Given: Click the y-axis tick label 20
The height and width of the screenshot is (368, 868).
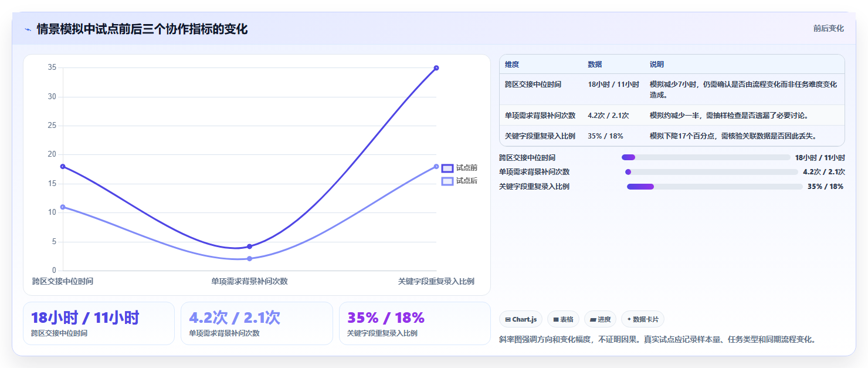Looking at the screenshot, I should [x=52, y=154].
